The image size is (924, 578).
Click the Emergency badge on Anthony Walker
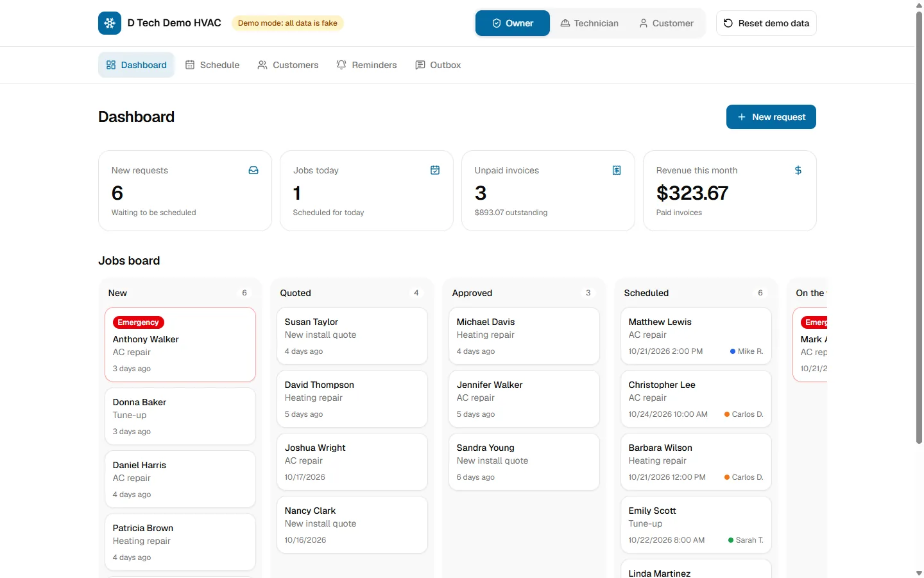tap(138, 322)
